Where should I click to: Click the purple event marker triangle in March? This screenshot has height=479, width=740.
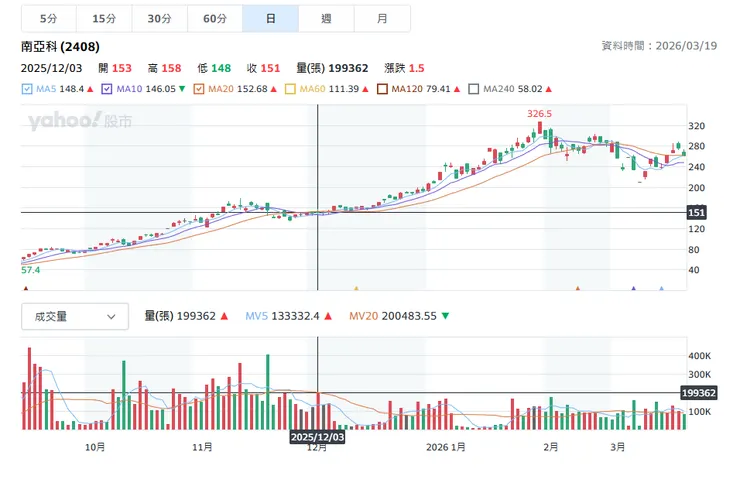pos(634,288)
